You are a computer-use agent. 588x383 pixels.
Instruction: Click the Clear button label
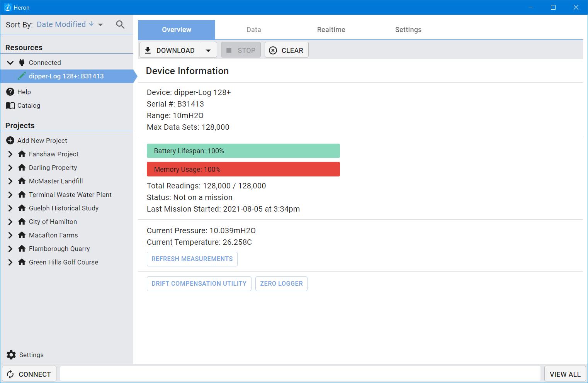[x=292, y=50]
